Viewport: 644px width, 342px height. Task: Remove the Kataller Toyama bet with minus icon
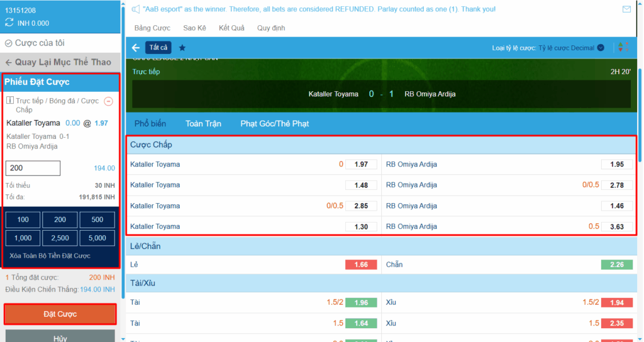[108, 101]
